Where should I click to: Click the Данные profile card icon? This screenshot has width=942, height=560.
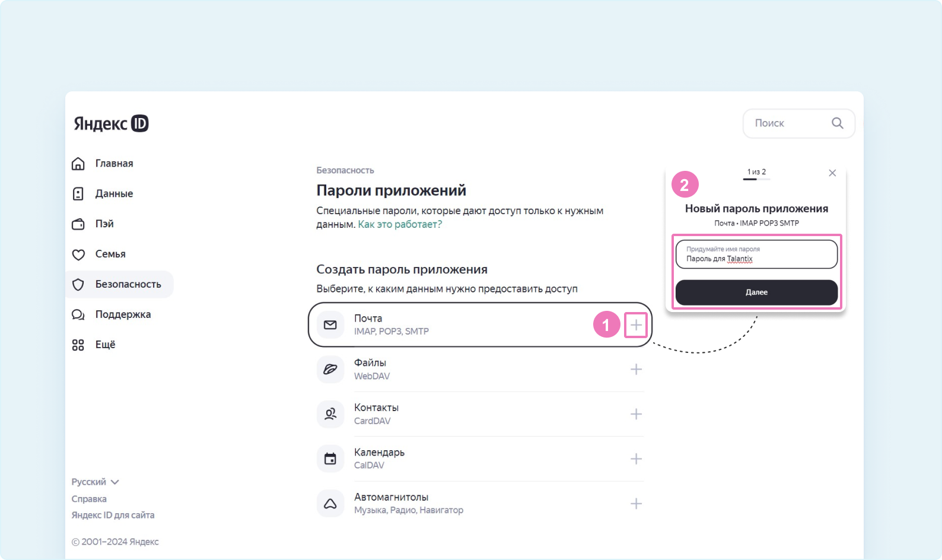coord(78,194)
